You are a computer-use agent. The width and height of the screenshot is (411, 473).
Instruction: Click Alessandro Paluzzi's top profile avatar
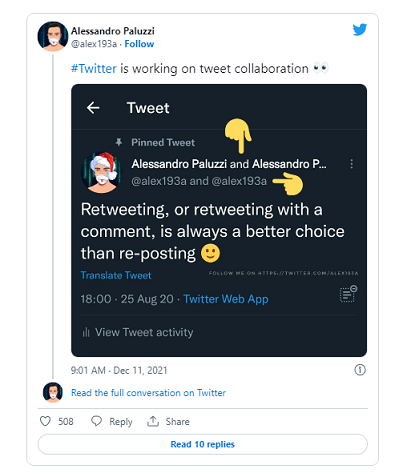pyautogui.click(x=53, y=36)
